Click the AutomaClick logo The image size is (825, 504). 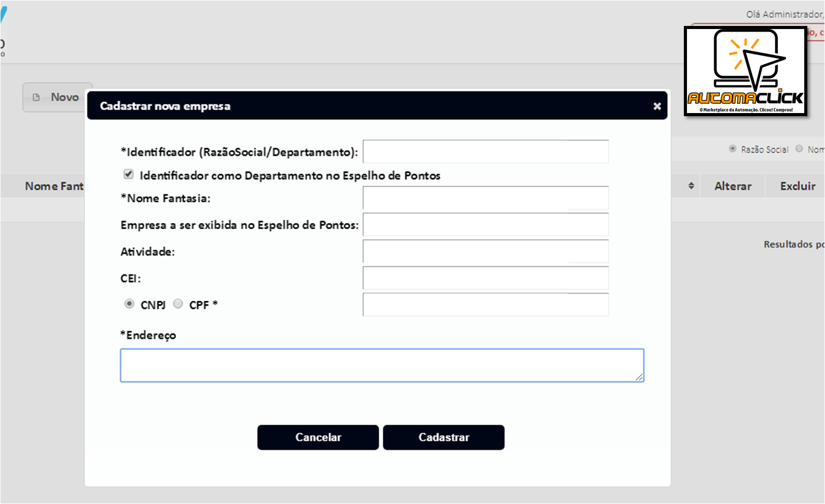coord(746,71)
